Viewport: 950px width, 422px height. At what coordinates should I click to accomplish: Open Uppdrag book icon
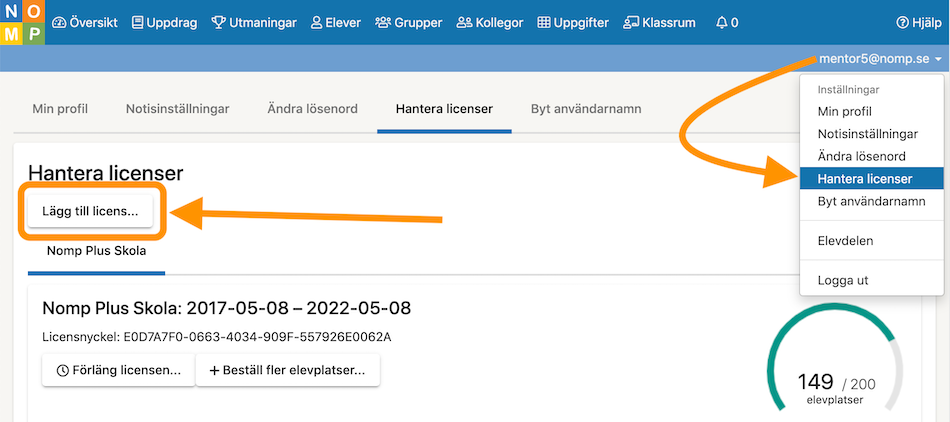pyautogui.click(x=138, y=23)
